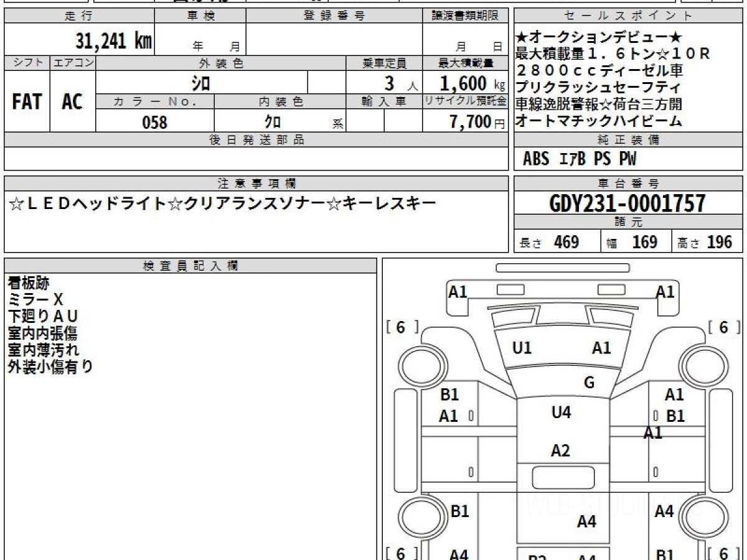Select chassis number GDY231-0001757
Viewport: 747px width, 560px height.
[x=627, y=203]
